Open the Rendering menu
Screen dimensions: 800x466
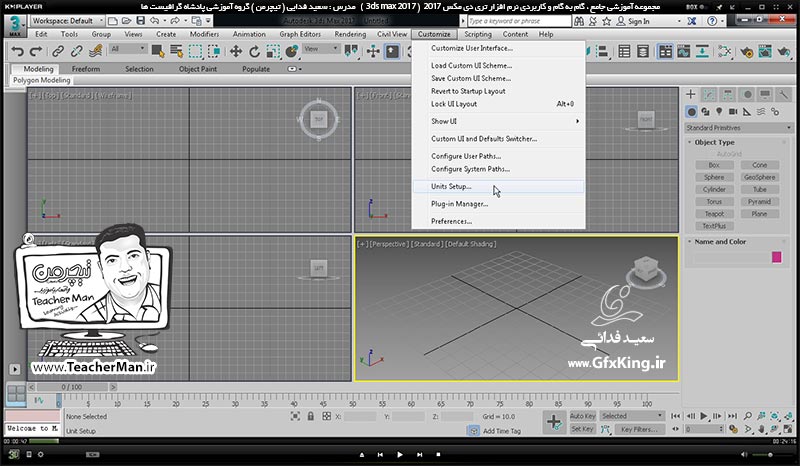[350, 34]
